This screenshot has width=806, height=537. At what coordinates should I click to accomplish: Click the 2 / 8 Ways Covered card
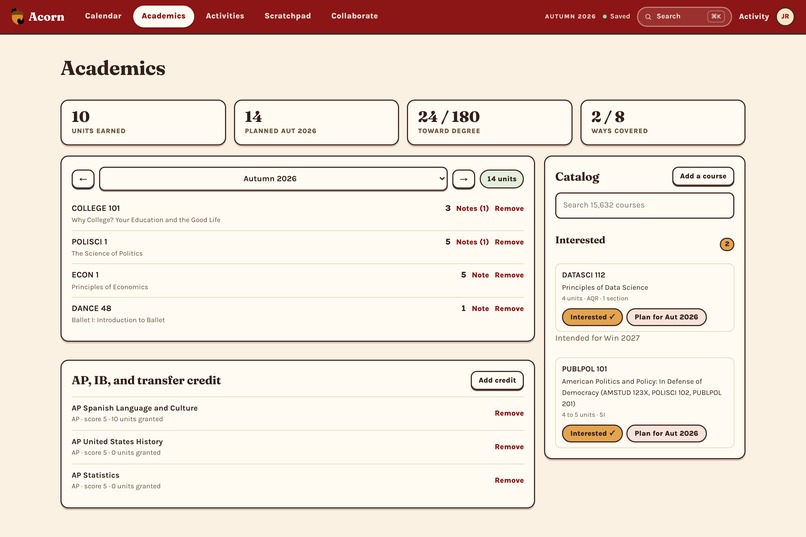tap(663, 122)
